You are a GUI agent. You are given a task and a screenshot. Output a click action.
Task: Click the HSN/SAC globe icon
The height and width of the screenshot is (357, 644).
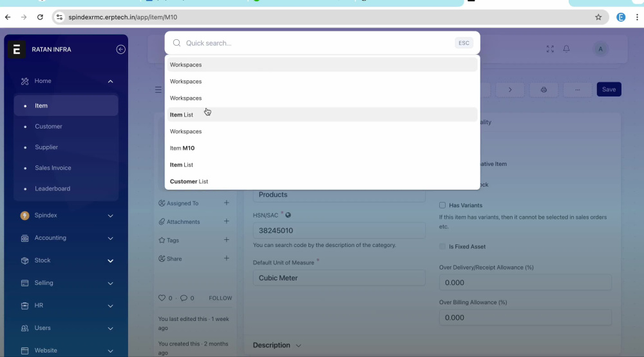[289, 215]
